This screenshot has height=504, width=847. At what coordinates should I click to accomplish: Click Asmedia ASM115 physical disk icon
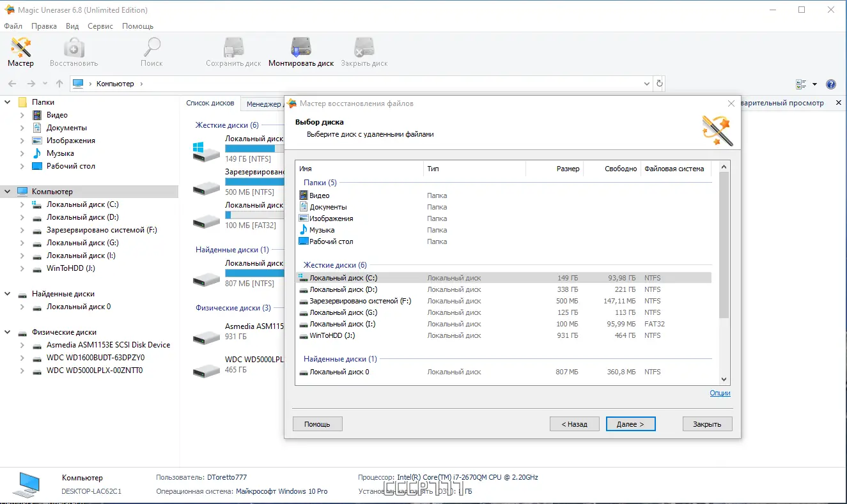tap(206, 336)
